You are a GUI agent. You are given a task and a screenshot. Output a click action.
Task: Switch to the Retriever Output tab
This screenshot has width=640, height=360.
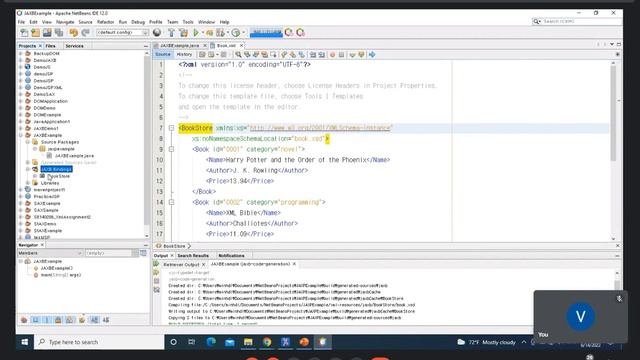point(181,264)
